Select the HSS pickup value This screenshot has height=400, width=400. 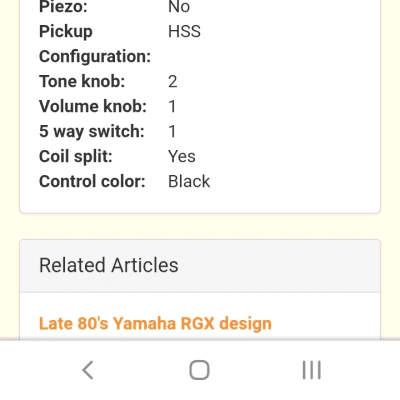point(184,31)
